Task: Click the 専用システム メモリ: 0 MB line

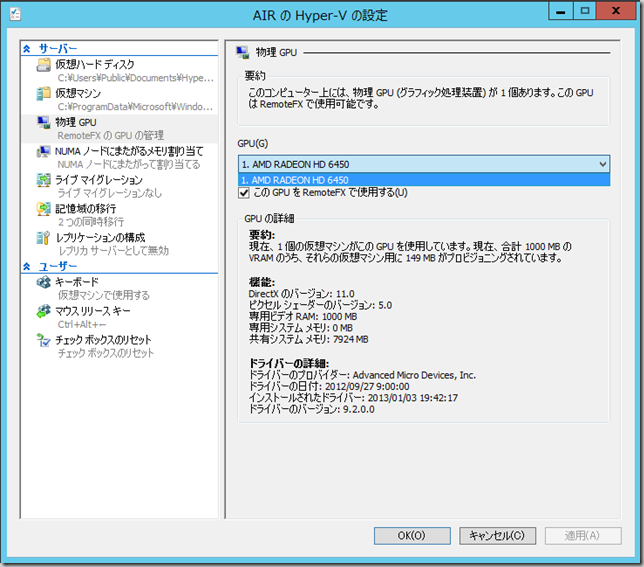Action: pos(301,328)
